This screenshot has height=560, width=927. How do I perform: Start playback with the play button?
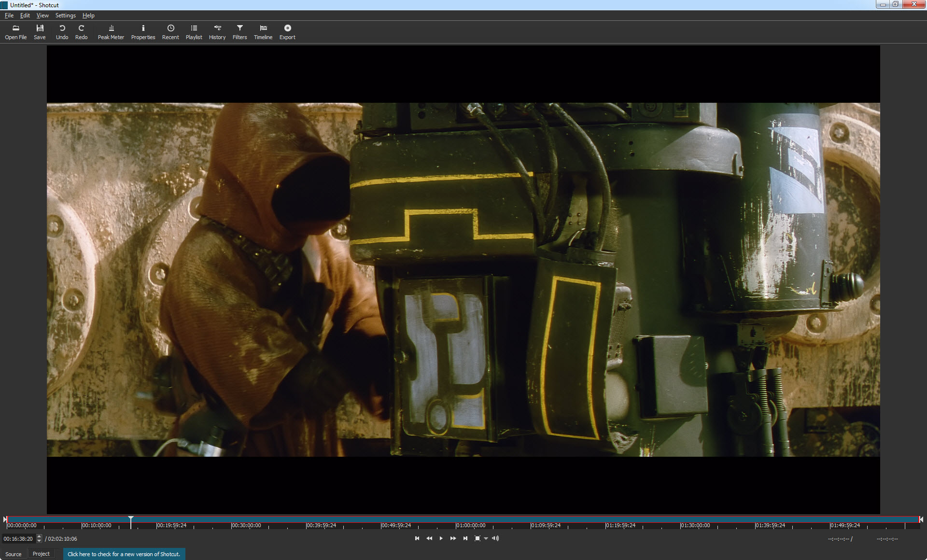click(x=441, y=538)
